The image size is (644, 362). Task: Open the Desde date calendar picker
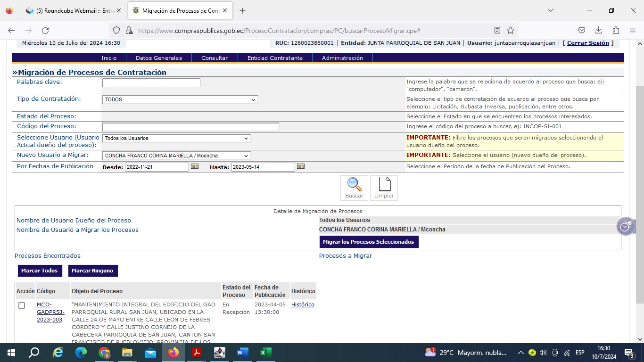pos(194,167)
